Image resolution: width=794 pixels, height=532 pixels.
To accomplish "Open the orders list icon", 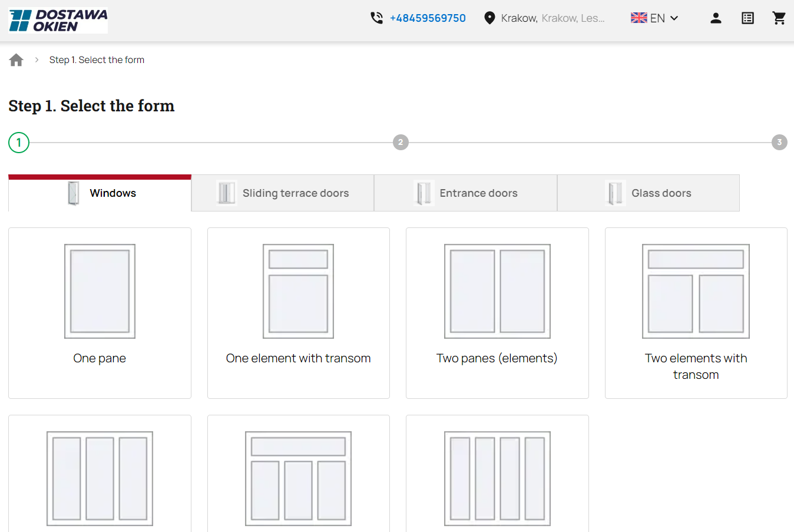I will coord(747,18).
